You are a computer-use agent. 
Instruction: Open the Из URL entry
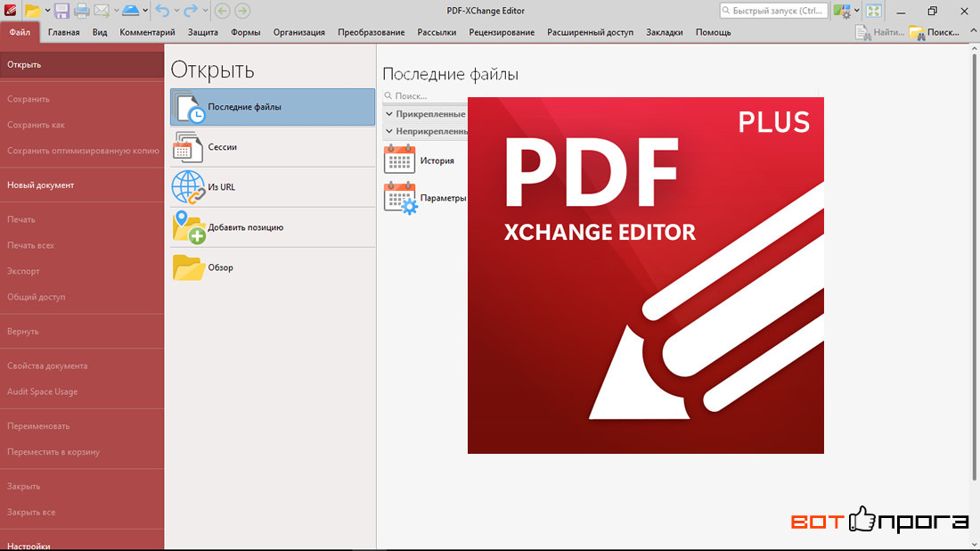click(273, 187)
